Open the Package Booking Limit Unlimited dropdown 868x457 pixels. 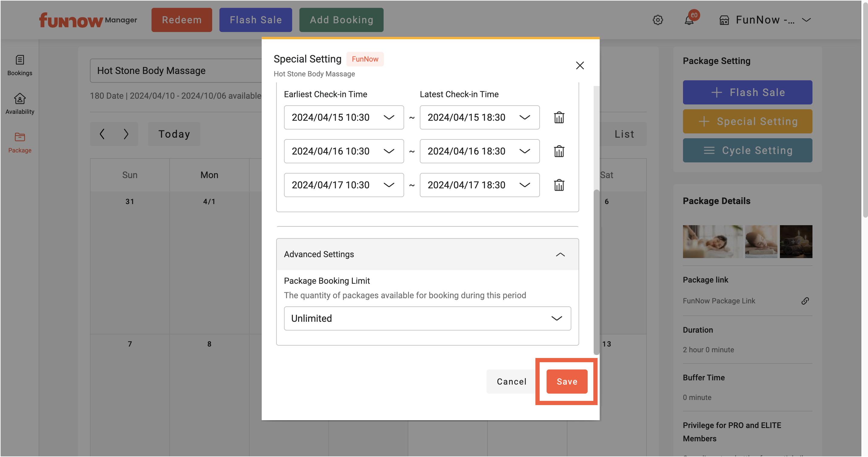(x=427, y=318)
